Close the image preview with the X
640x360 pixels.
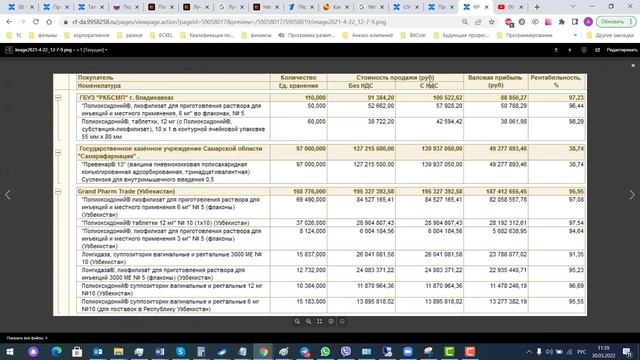click(633, 65)
